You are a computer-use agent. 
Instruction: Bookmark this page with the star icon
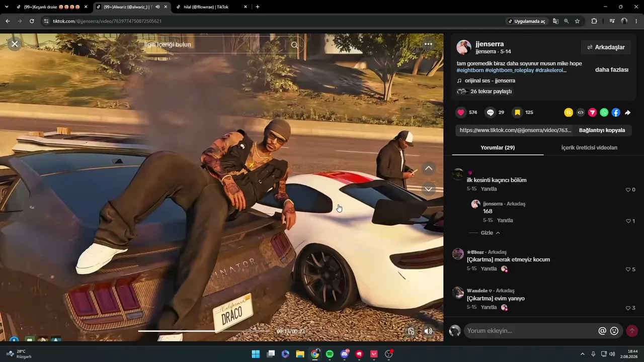pos(577,21)
